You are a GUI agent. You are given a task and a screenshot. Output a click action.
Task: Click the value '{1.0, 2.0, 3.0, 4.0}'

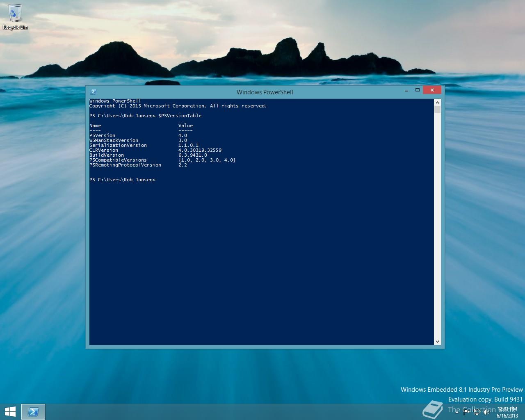tap(207, 160)
